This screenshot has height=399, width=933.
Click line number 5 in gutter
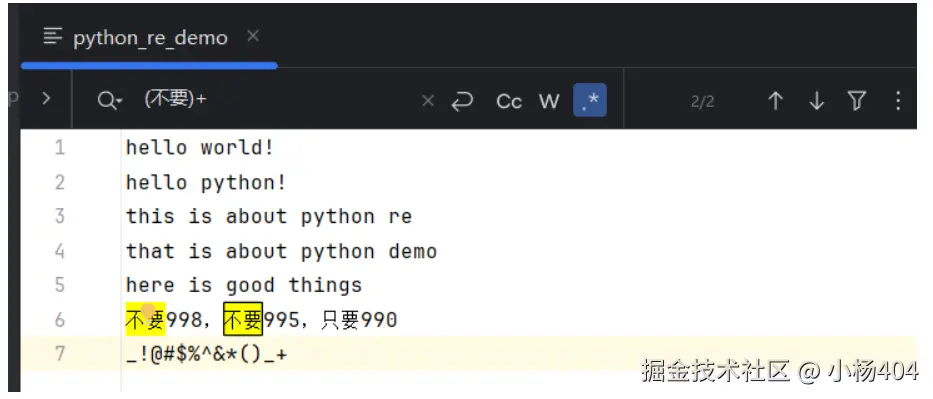click(x=60, y=285)
